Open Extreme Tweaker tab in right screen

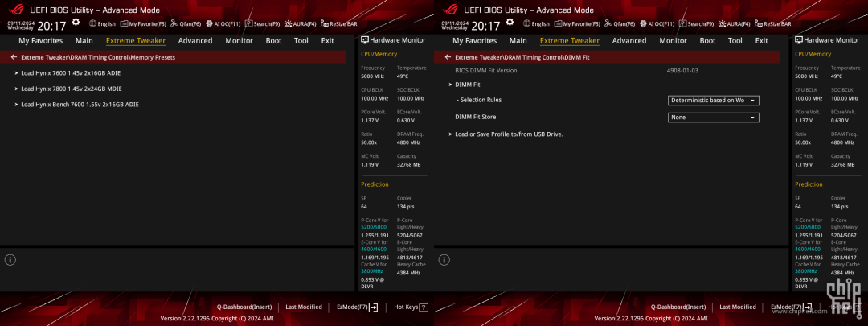570,40
